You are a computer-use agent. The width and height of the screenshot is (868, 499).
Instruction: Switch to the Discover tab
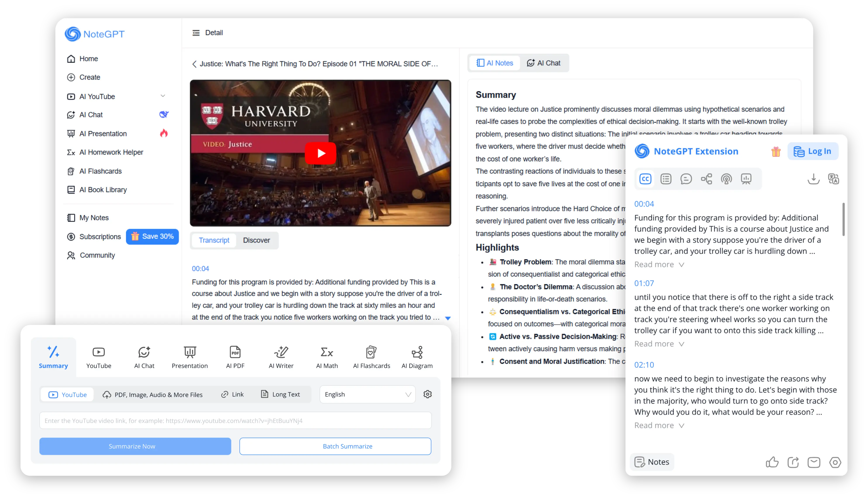pos(256,240)
